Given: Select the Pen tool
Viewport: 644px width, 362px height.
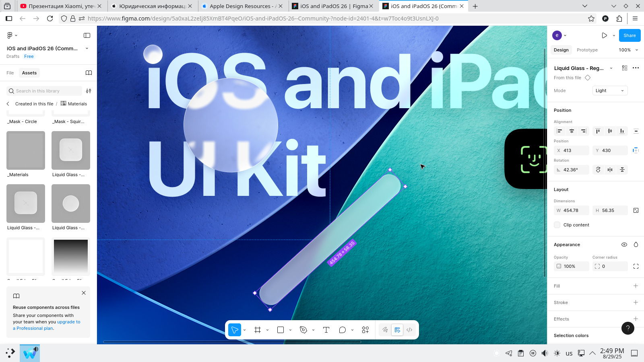Looking at the screenshot, I should pos(303,330).
